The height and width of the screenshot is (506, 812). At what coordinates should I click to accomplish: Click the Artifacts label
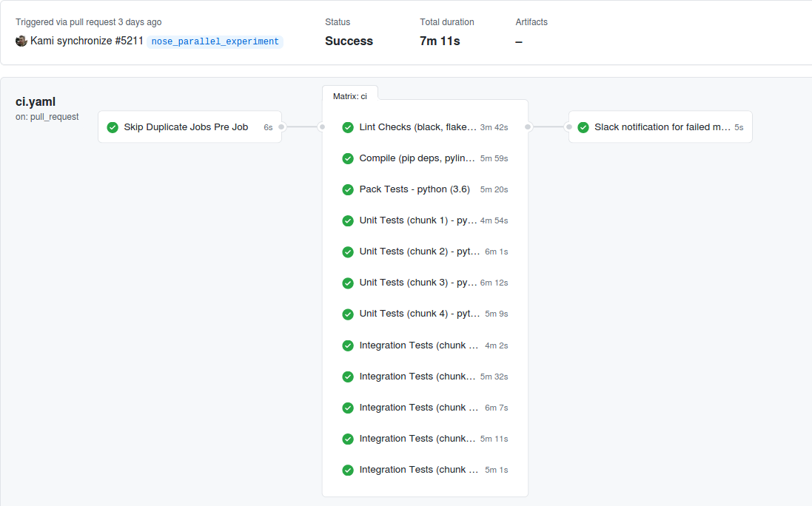tap(531, 22)
